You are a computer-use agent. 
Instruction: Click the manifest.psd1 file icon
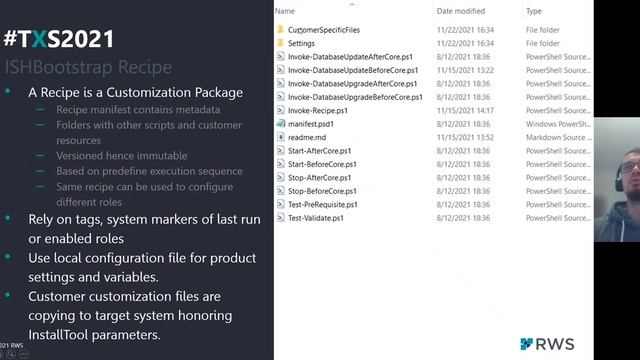[280, 123]
